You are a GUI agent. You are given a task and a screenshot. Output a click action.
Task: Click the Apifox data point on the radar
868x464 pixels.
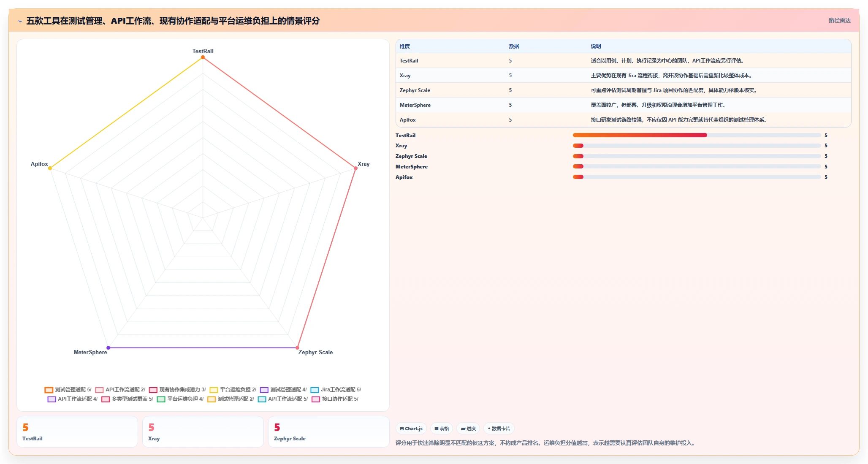coord(50,168)
